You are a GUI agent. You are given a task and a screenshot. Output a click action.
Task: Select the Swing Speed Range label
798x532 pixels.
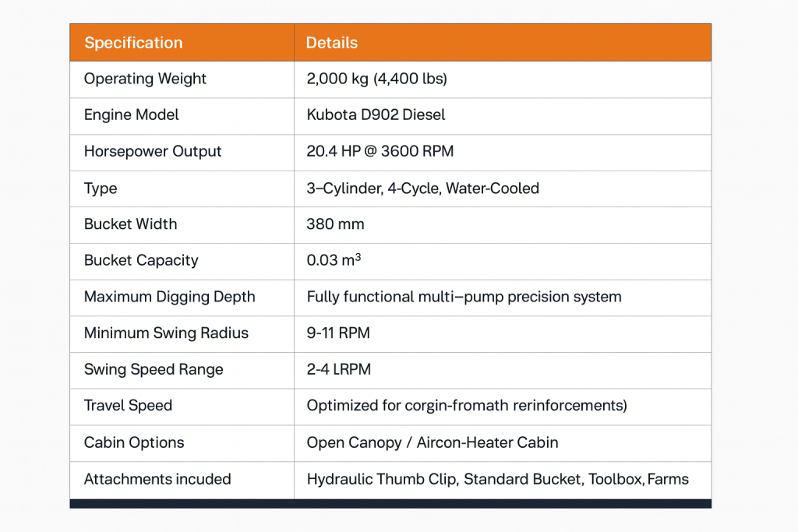pyautogui.click(x=154, y=369)
